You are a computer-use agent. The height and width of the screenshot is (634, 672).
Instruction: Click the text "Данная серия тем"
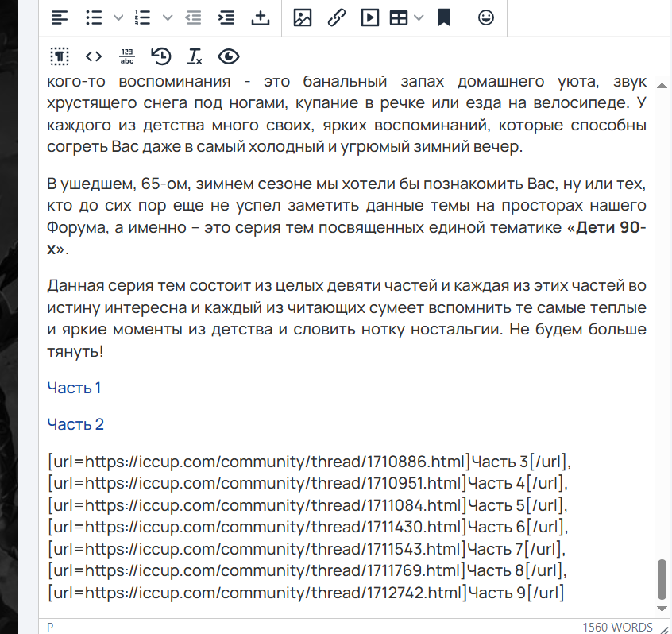click(x=115, y=285)
